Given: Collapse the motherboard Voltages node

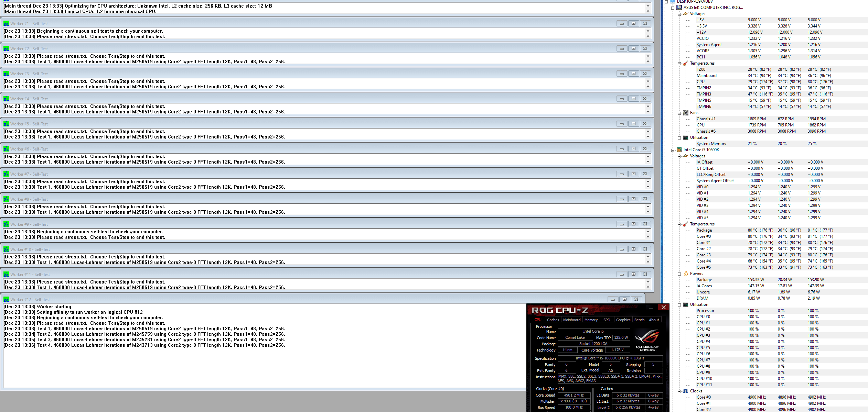Looking at the screenshot, I should (679, 14).
